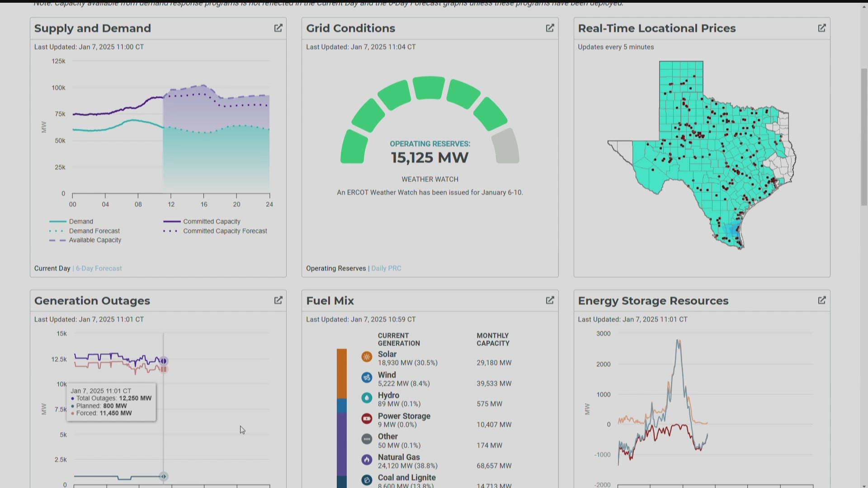Click Hydro 575 MW monthly capacity
This screenshot has height=488, width=868.
pos(490,404)
